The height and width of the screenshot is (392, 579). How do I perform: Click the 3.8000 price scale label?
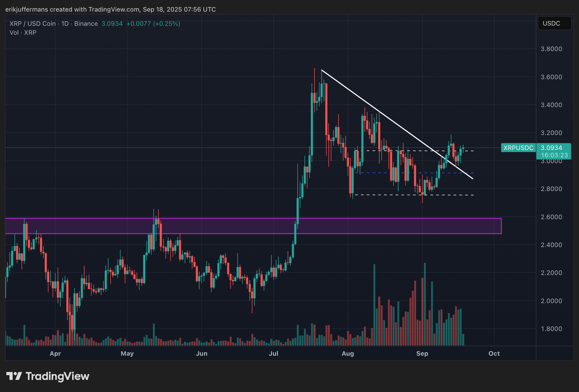pyautogui.click(x=551, y=49)
